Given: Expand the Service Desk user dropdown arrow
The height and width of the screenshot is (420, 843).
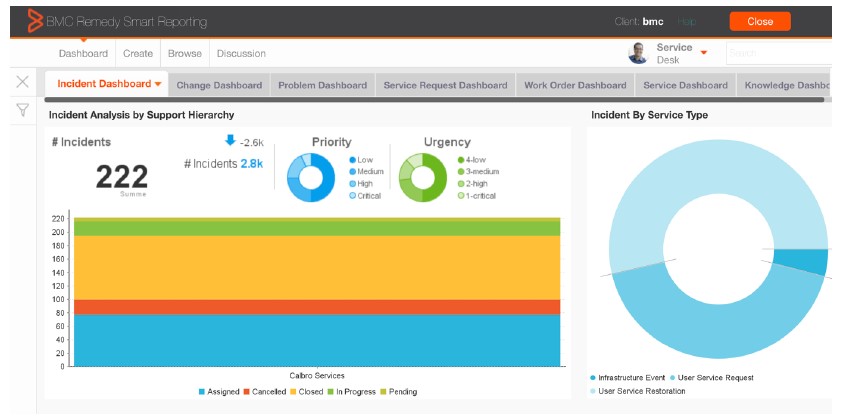Looking at the screenshot, I should pos(704,52).
